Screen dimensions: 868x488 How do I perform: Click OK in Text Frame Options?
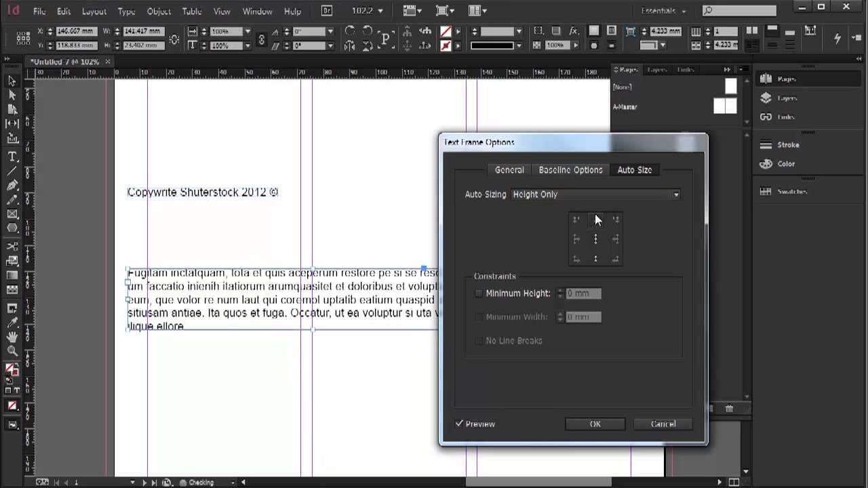click(x=595, y=424)
